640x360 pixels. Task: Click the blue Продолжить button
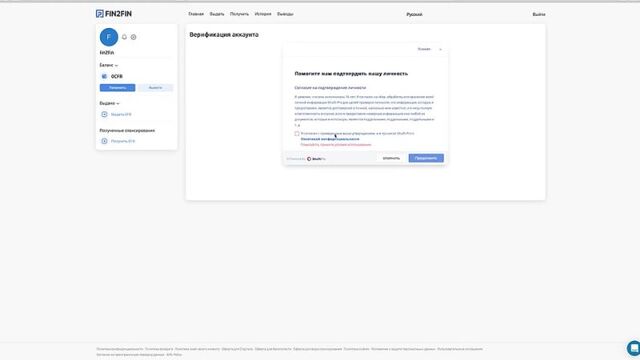click(426, 158)
